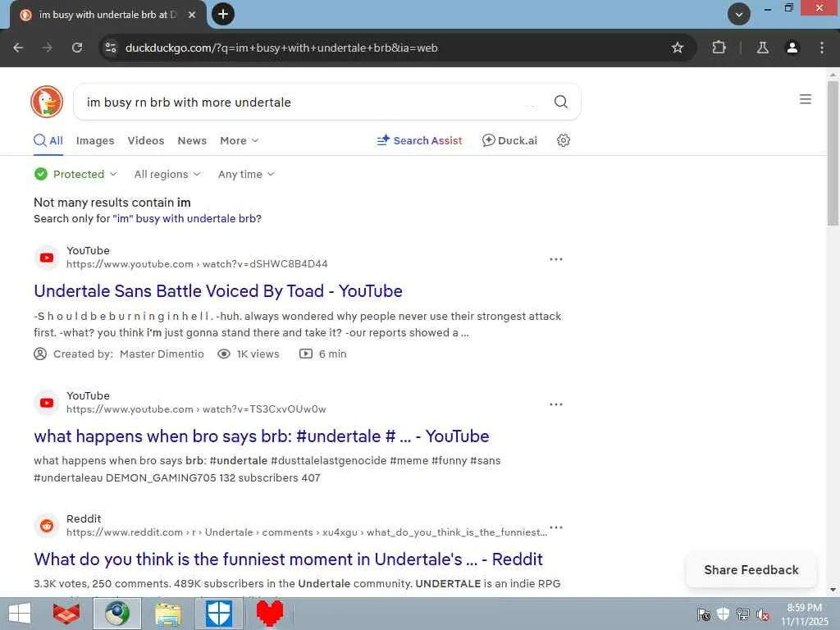Switch to Videos results tab
840x630 pixels.
[146, 140]
